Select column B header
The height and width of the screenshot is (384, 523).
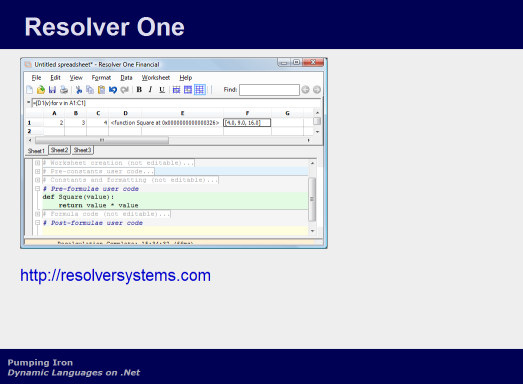click(x=76, y=113)
